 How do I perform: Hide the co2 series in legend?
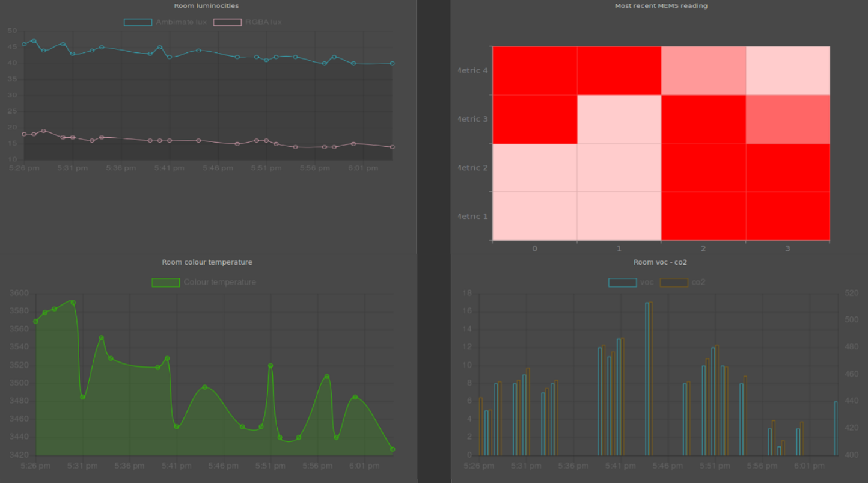(674, 283)
